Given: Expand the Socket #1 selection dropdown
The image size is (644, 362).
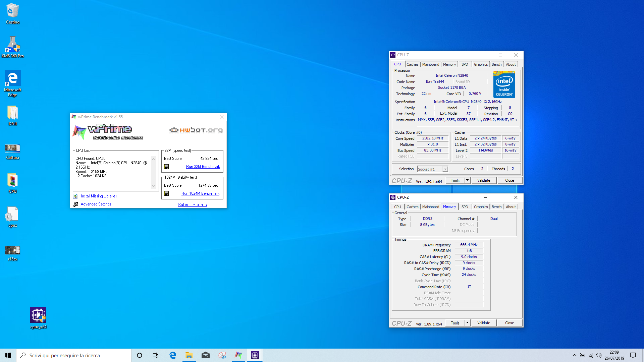Looking at the screenshot, I should tap(445, 169).
